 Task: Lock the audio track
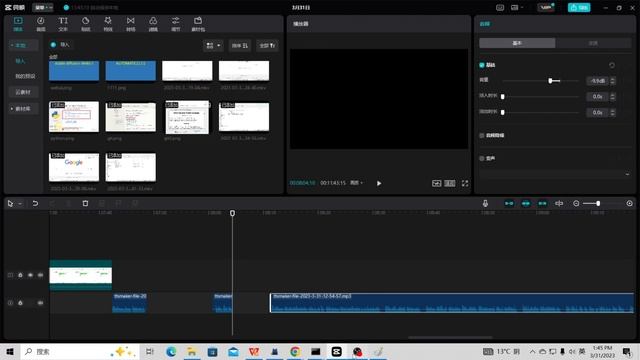tap(20, 303)
